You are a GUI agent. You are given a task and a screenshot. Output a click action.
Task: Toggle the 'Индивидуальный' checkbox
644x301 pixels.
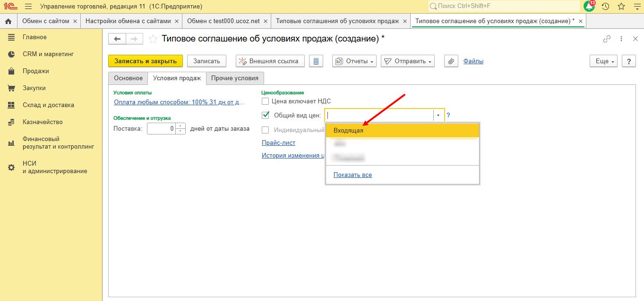pos(266,130)
